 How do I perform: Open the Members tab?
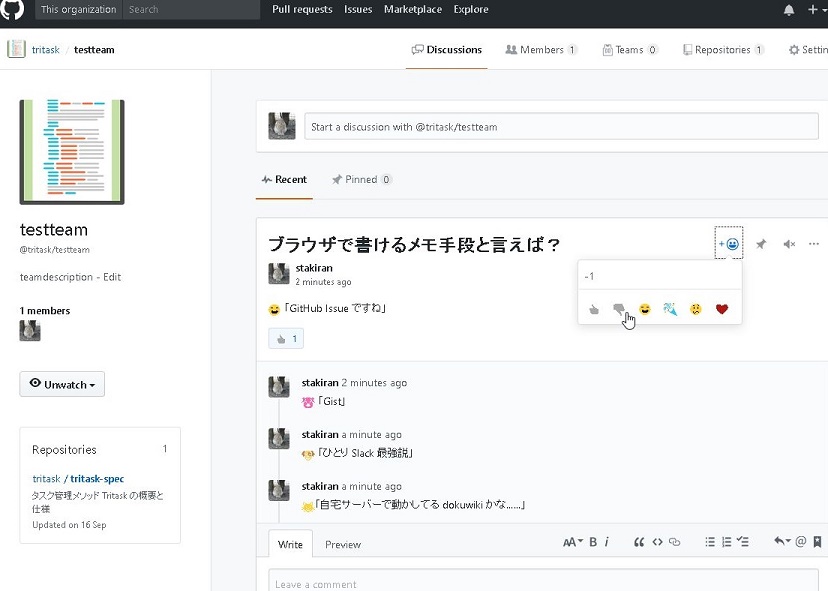(540, 48)
